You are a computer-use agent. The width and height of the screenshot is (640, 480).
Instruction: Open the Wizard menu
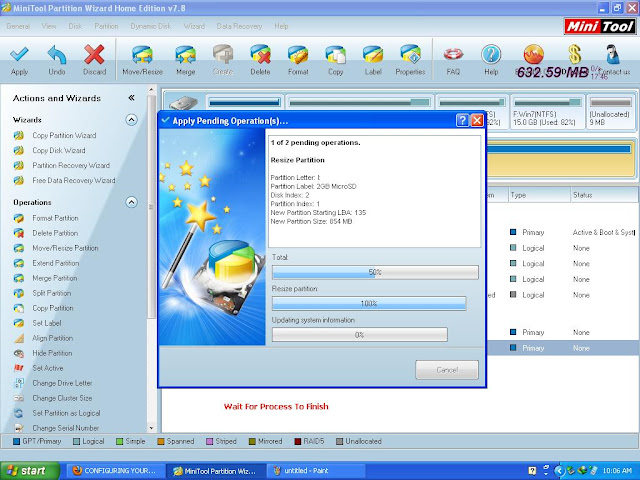pyautogui.click(x=194, y=26)
